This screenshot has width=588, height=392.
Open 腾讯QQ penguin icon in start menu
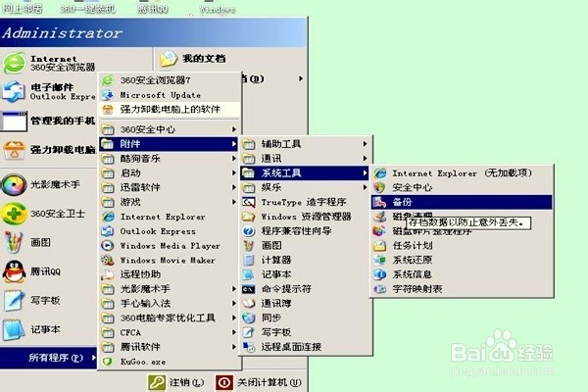[15, 271]
